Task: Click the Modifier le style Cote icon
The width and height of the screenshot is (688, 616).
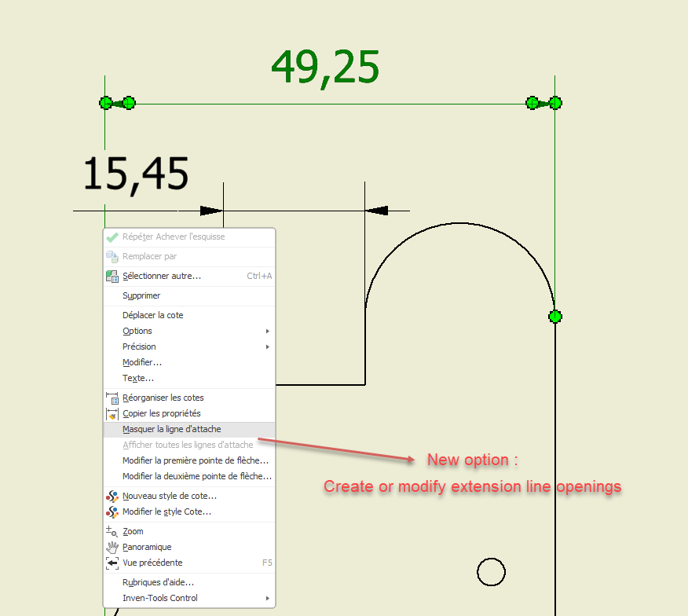Action: (111, 511)
